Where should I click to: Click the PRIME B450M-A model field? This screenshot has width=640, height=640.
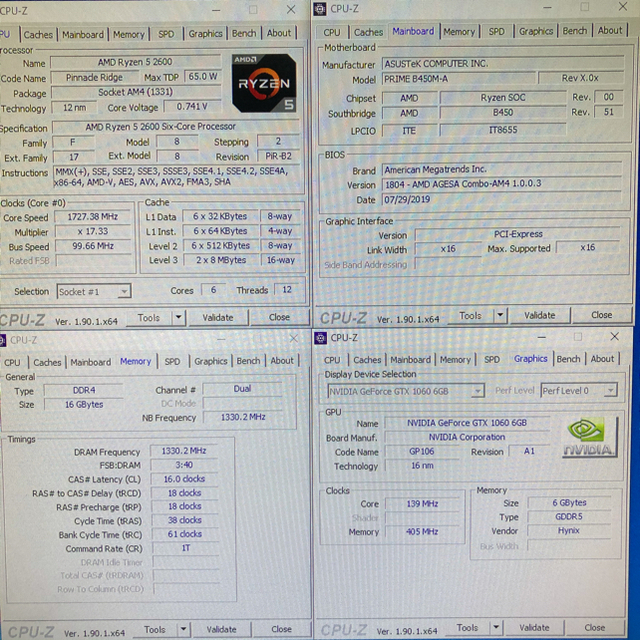point(458,79)
